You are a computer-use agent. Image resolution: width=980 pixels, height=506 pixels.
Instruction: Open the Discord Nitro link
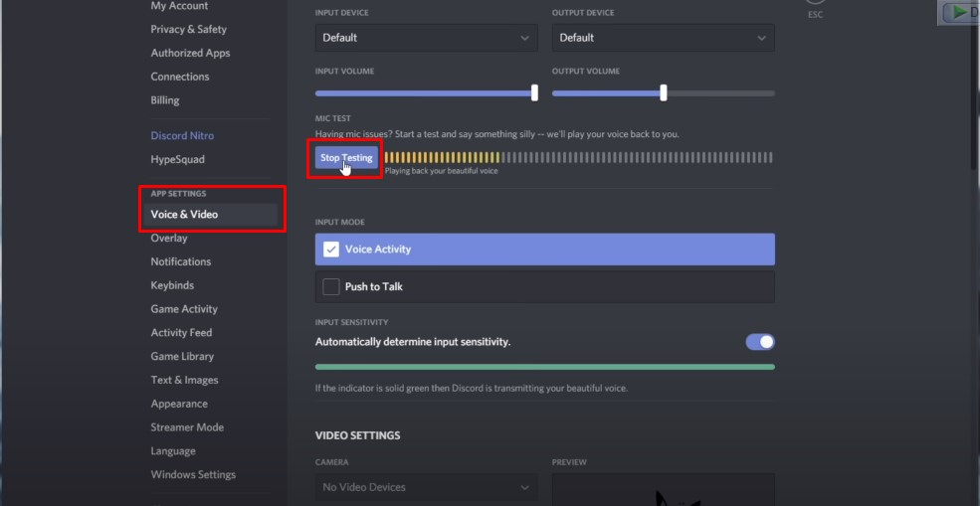(182, 136)
